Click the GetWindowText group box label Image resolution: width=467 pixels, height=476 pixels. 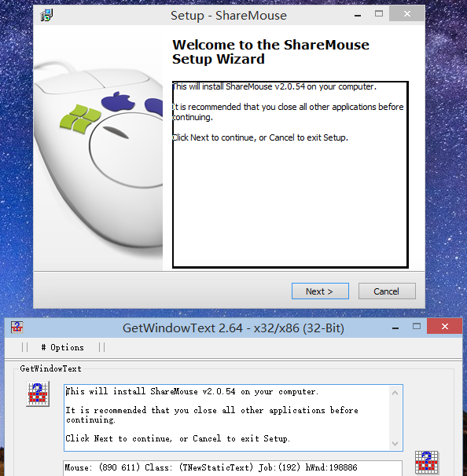(50, 368)
